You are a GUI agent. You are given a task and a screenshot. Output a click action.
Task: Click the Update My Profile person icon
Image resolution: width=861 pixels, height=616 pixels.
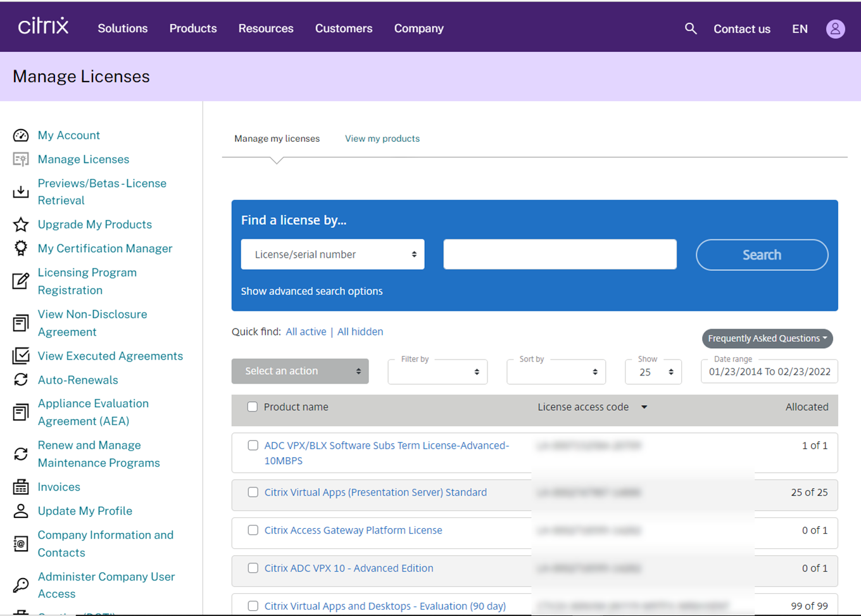tap(21, 511)
